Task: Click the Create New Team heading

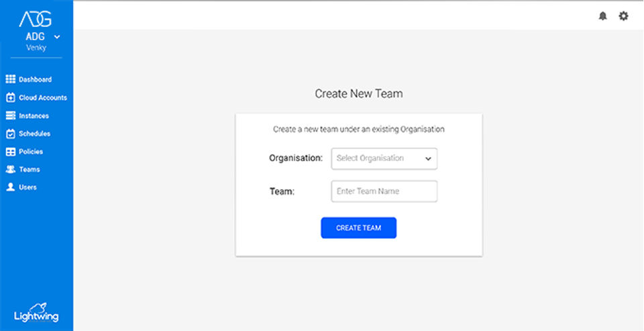Action: coord(358,94)
